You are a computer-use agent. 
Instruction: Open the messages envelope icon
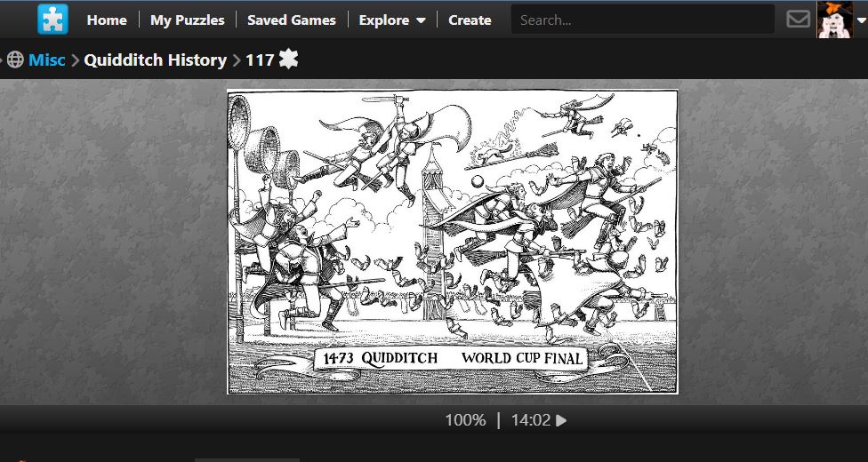click(798, 20)
